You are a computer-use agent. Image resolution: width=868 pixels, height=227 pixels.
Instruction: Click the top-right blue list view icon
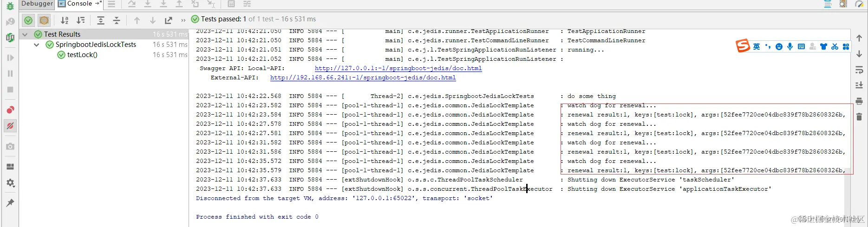pos(828,4)
